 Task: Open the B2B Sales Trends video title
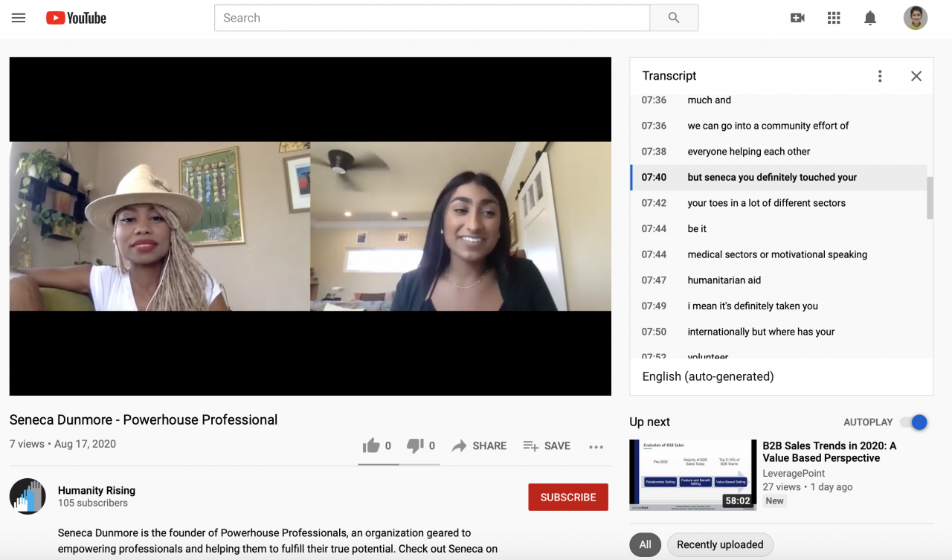[x=829, y=451]
